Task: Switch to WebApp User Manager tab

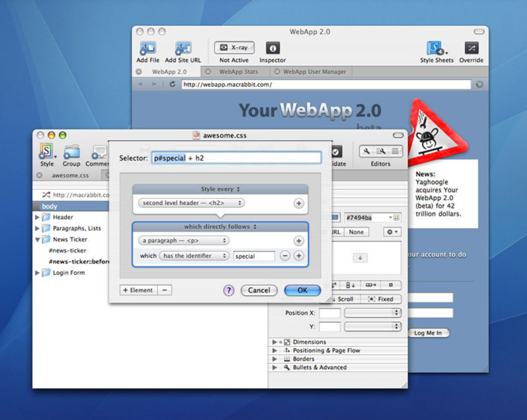Action: pyautogui.click(x=315, y=72)
